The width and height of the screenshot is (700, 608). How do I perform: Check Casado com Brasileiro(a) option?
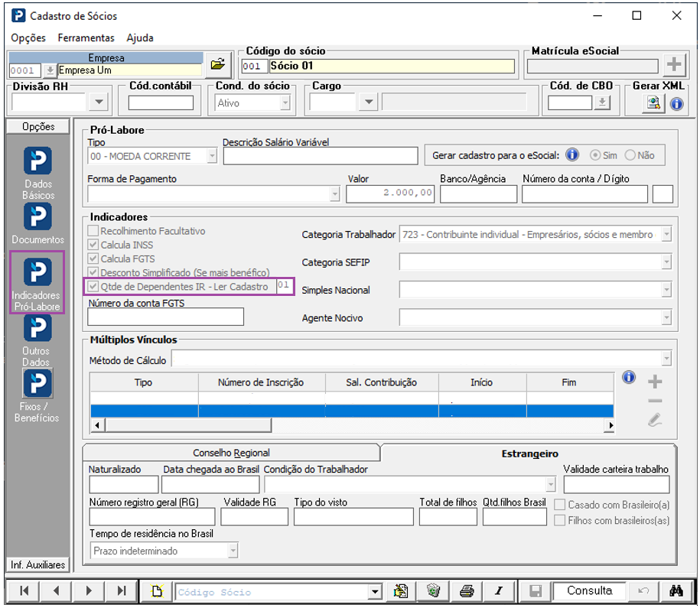point(560,506)
